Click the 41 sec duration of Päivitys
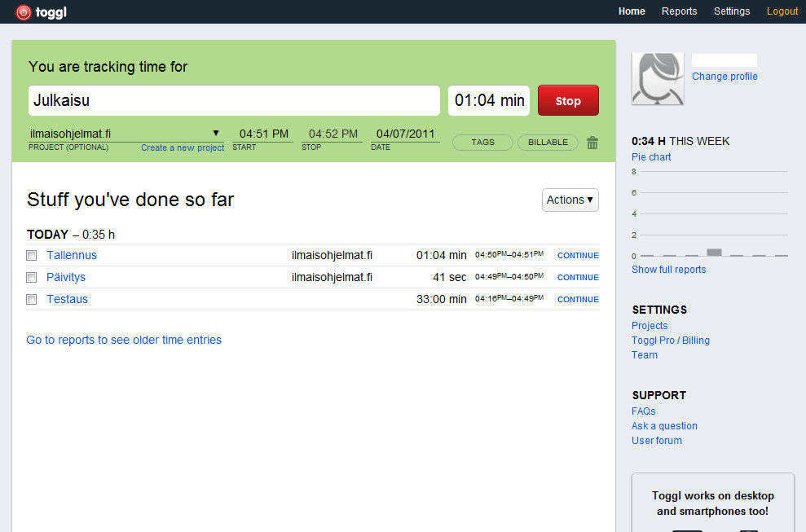This screenshot has width=806, height=532. pos(449,278)
